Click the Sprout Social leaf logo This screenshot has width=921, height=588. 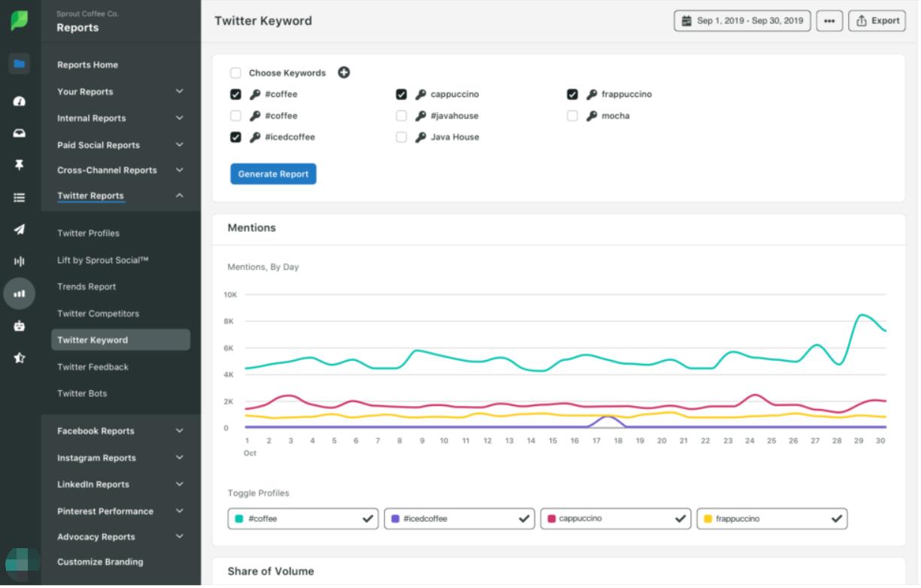20,20
